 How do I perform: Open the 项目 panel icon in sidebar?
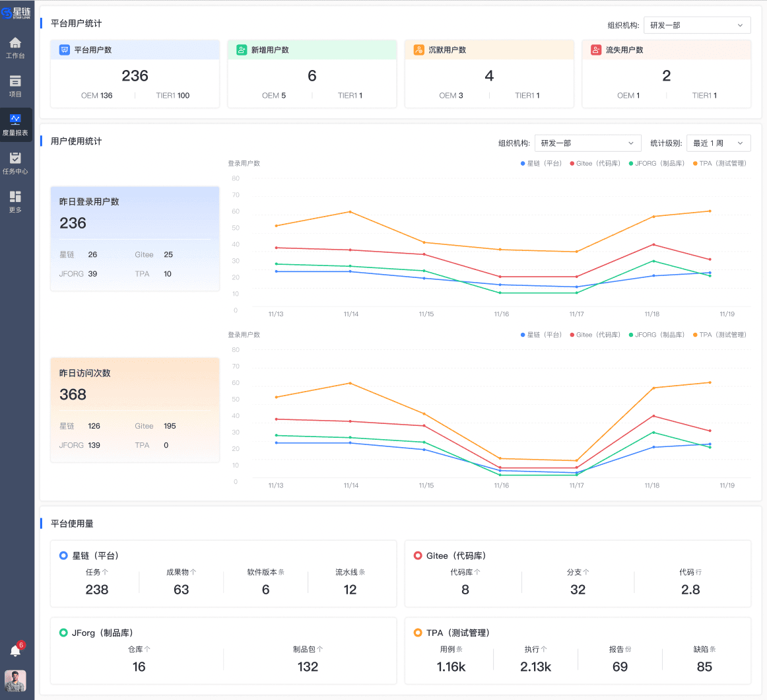pos(15,85)
